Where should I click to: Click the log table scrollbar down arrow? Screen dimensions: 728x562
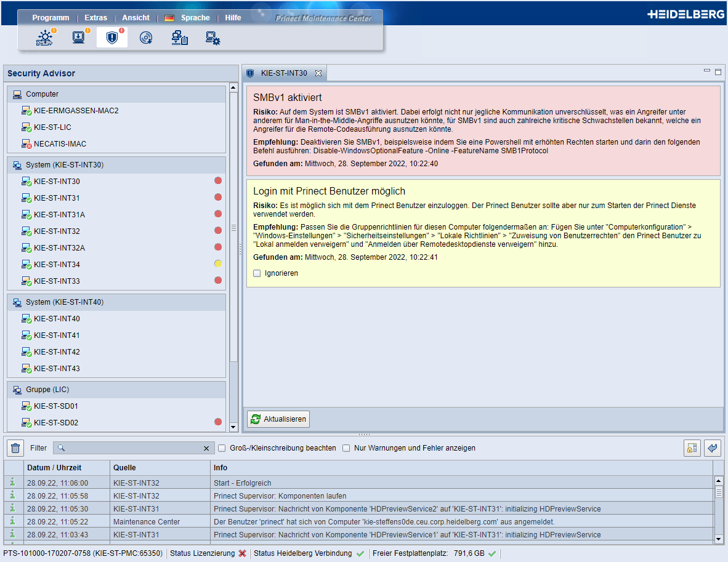click(x=719, y=539)
